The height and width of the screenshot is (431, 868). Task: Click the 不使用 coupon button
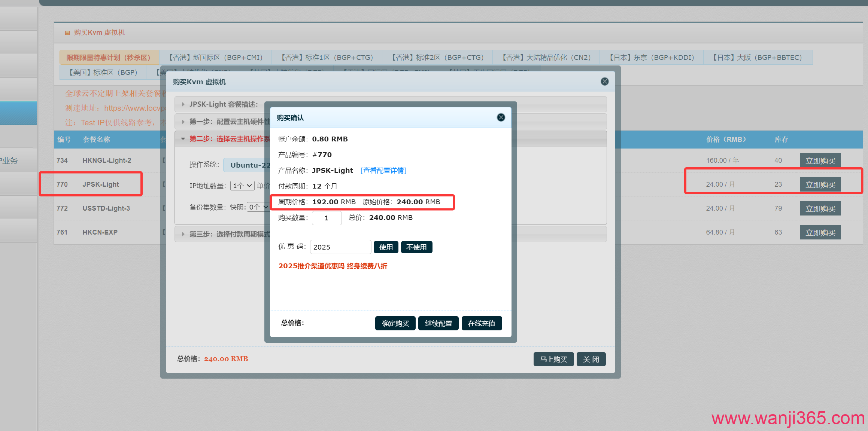tap(416, 247)
